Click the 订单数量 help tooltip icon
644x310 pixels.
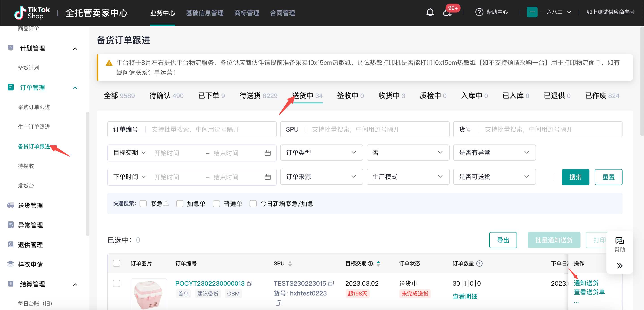tap(479, 264)
